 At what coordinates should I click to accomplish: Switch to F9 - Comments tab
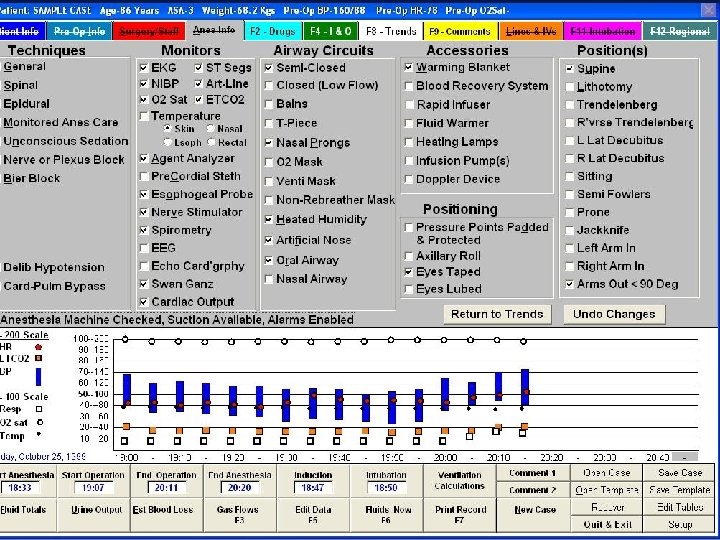click(460, 31)
